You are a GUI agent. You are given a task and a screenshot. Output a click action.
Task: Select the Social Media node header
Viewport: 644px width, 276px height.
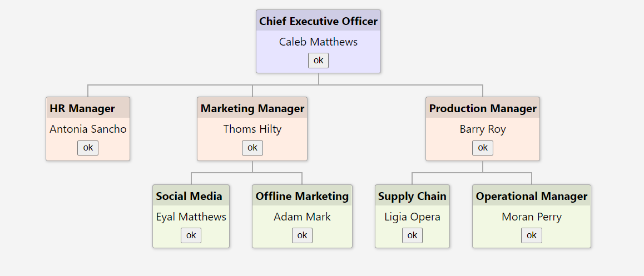(189, 196)
